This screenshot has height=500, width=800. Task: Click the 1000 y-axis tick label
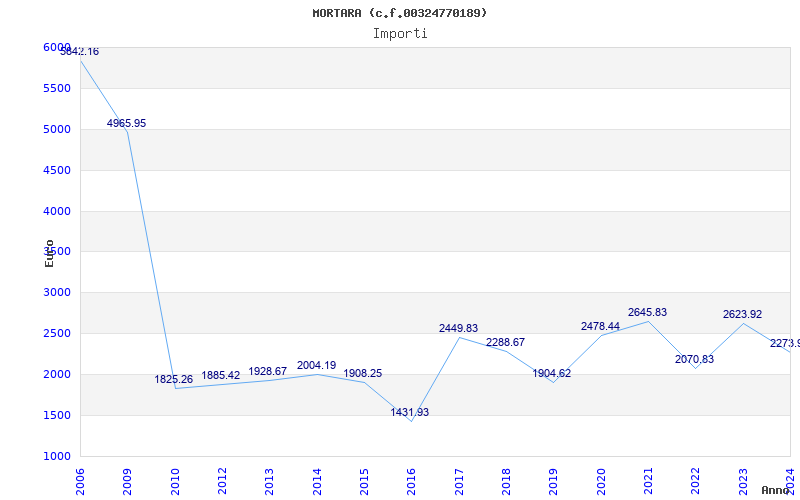click(57, 456)
